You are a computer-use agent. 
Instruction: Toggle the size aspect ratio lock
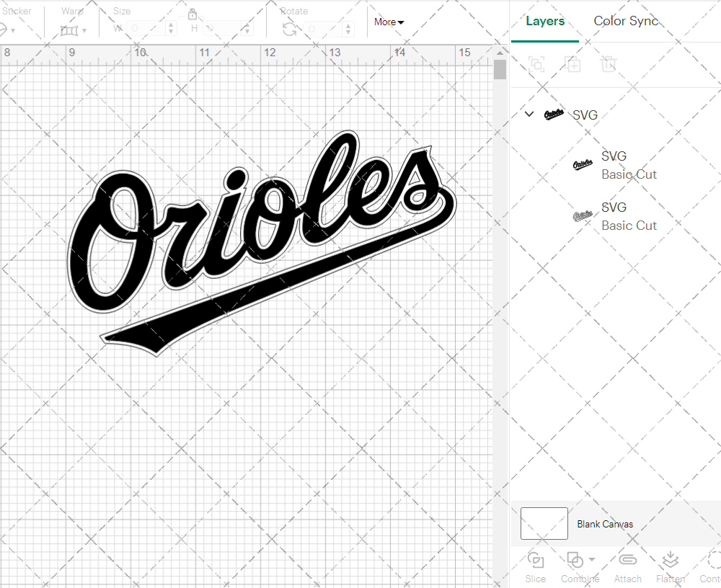[x=193, y=14]
